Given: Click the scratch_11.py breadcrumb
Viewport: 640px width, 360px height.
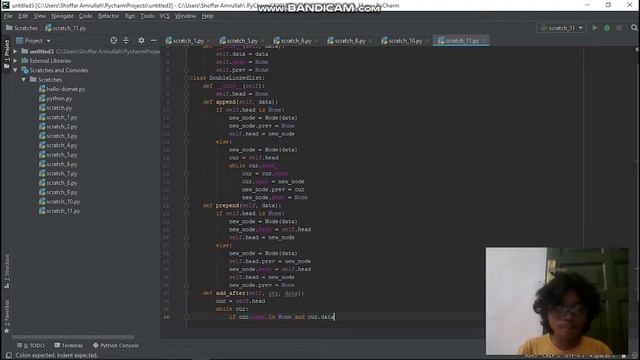Looking at the screenshot, I should (x=66, y=28).
